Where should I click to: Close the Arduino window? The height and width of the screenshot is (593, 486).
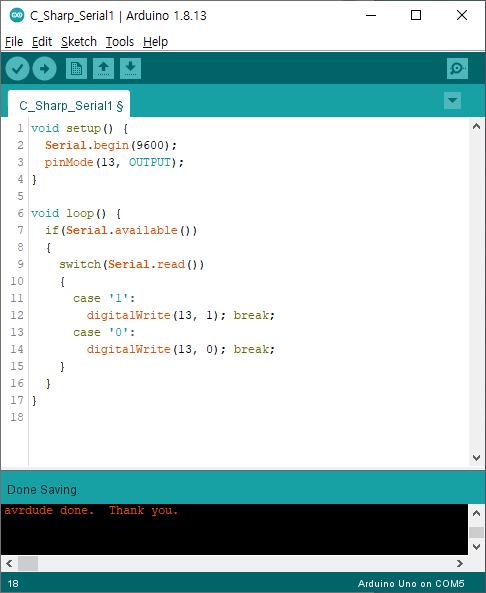point(462,16)
